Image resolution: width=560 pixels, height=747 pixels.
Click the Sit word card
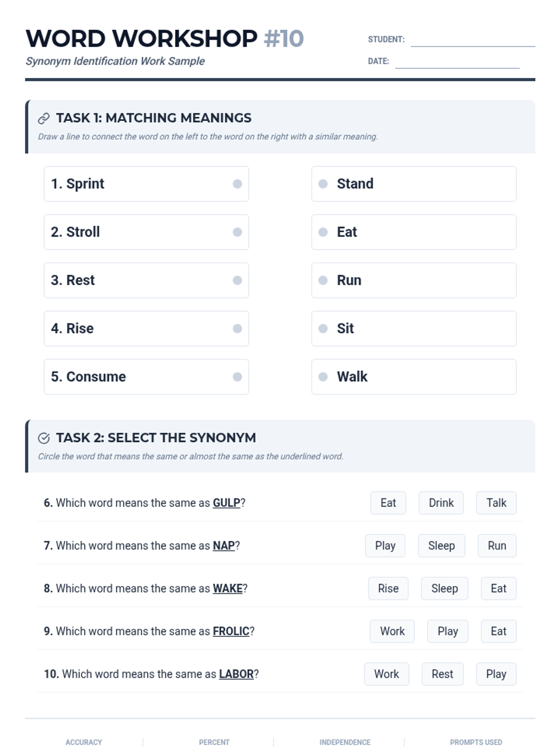[413, 329]
